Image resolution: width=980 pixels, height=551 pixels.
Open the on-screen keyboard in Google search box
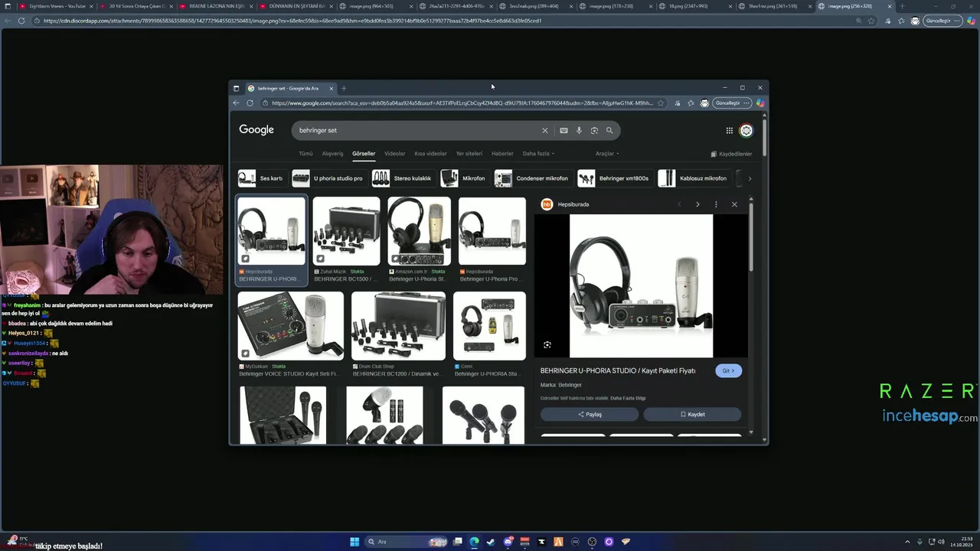tap(563, 130)
